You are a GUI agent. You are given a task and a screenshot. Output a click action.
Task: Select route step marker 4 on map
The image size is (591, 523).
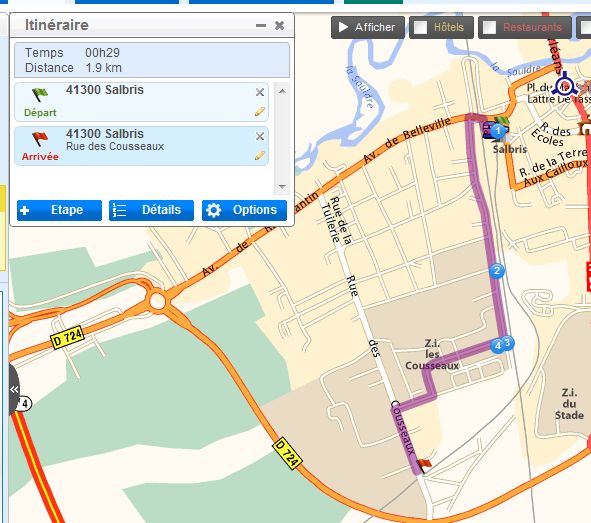[498, 346]
